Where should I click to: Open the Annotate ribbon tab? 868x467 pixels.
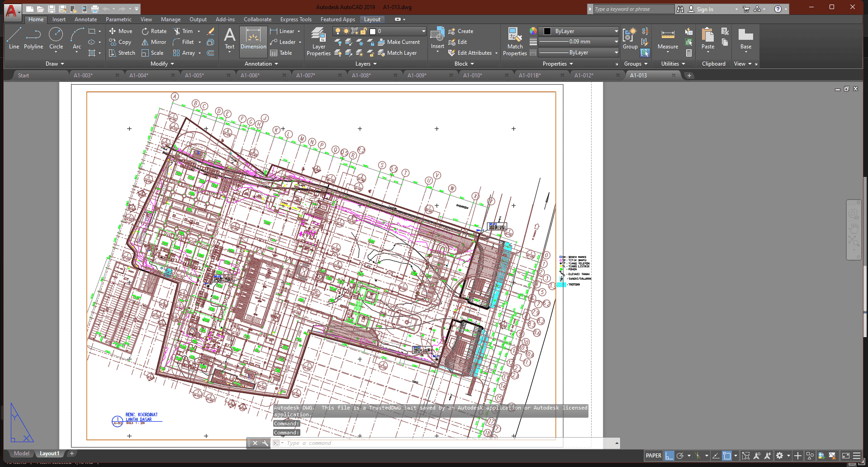click(85, 19)
